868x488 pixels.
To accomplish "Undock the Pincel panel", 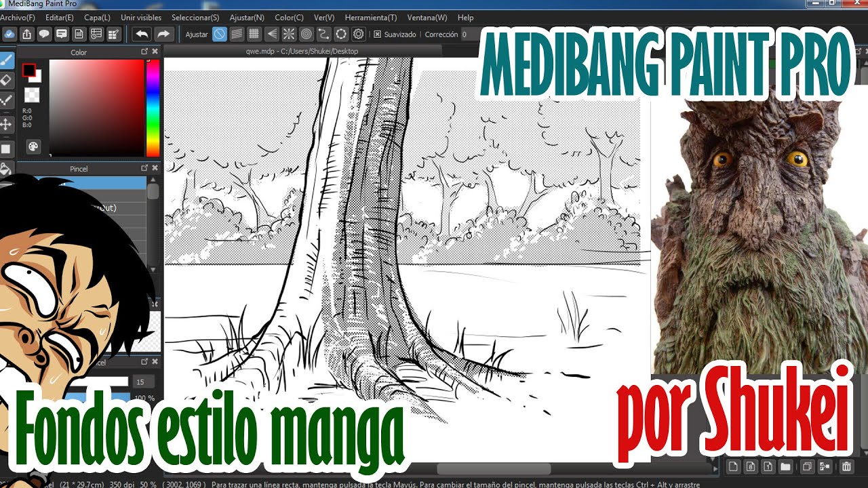I will click(144, 168).
